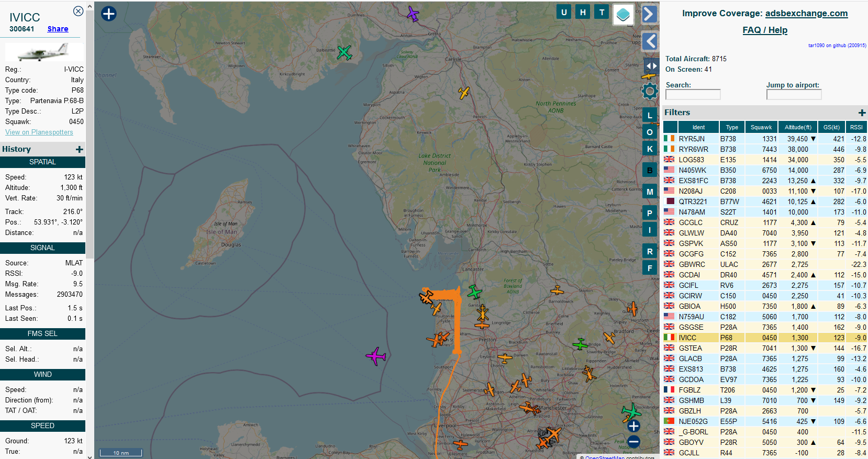This screenshot has width=868, height=459.
Task: Click the France flag in the FGBLZ row
Action: [x=669, y=390]
